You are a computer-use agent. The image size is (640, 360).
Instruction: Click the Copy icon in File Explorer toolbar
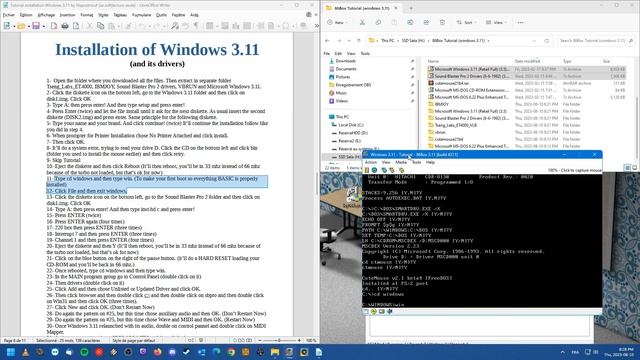coord(378,22)
